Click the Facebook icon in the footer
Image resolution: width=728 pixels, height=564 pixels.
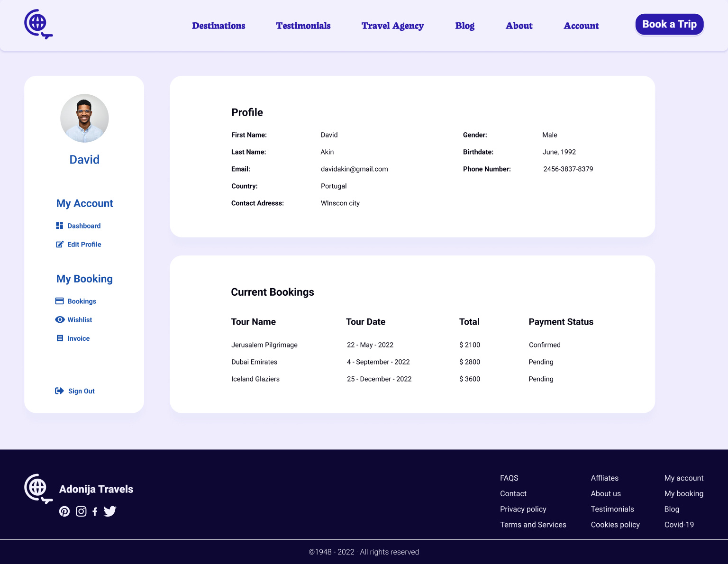(x=95, y=511)
